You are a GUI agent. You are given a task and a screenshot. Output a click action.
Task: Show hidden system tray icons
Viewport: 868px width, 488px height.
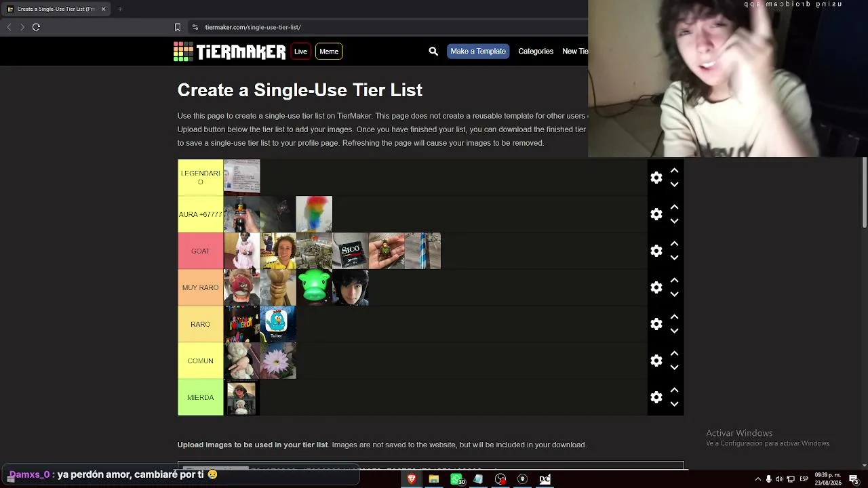pyautogui.click(x=758, y=479)
